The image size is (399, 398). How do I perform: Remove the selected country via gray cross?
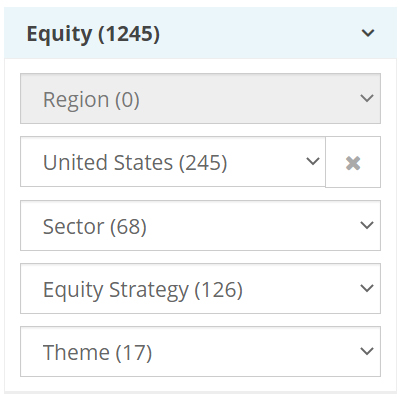tap(353, 163)
